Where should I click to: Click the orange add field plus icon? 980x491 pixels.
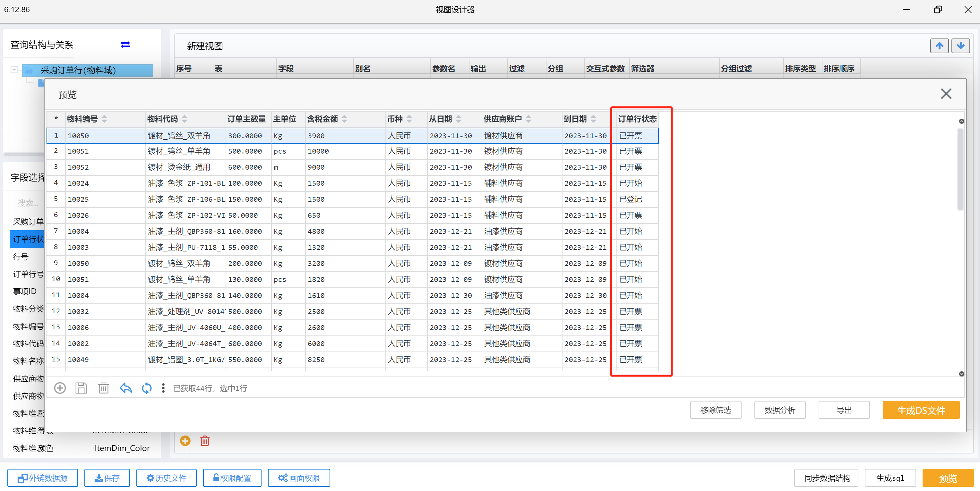point(185,441)
